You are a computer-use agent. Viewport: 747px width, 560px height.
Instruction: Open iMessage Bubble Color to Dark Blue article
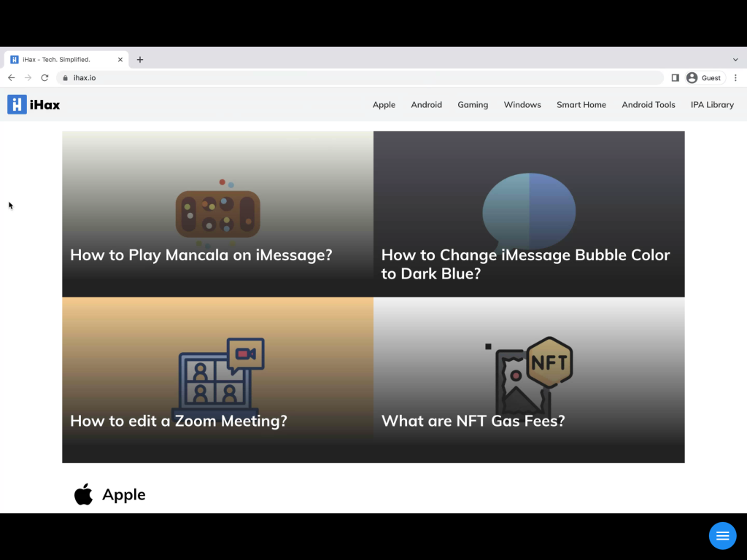(525, 264)
